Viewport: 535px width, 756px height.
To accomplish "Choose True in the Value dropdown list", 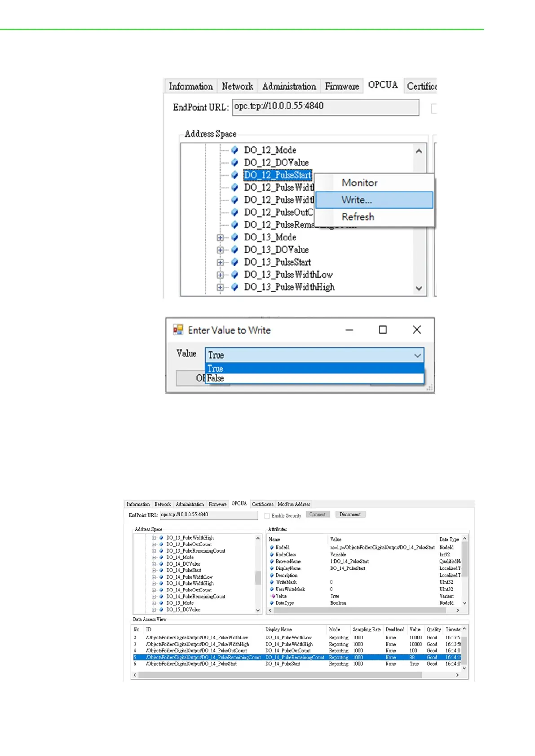I will (314, 369).
